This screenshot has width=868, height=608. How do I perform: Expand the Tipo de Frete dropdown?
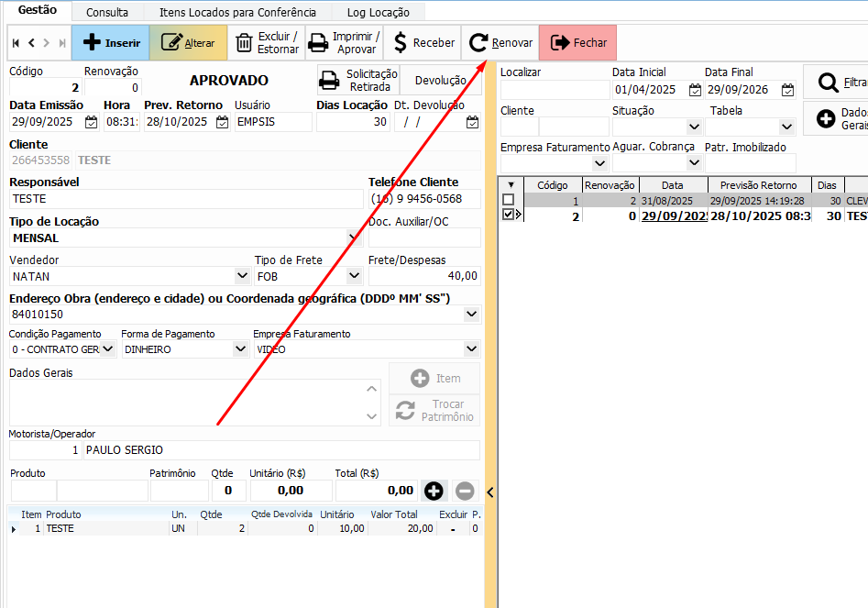(x=354, y=275)
